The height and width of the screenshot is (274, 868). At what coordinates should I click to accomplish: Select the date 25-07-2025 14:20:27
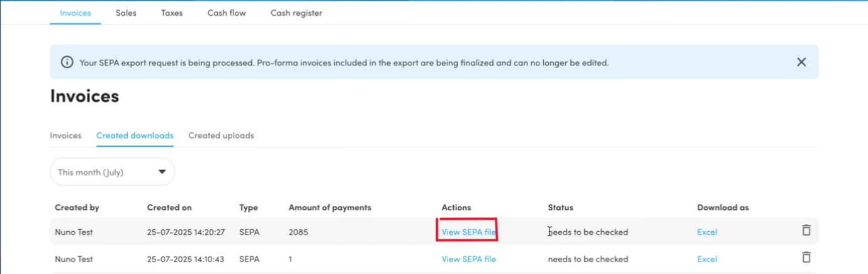[x=186, y=232]
